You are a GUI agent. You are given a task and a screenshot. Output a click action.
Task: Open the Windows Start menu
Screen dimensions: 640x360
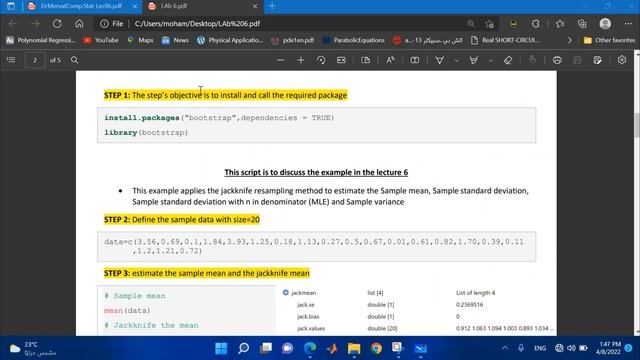point(221,348)
